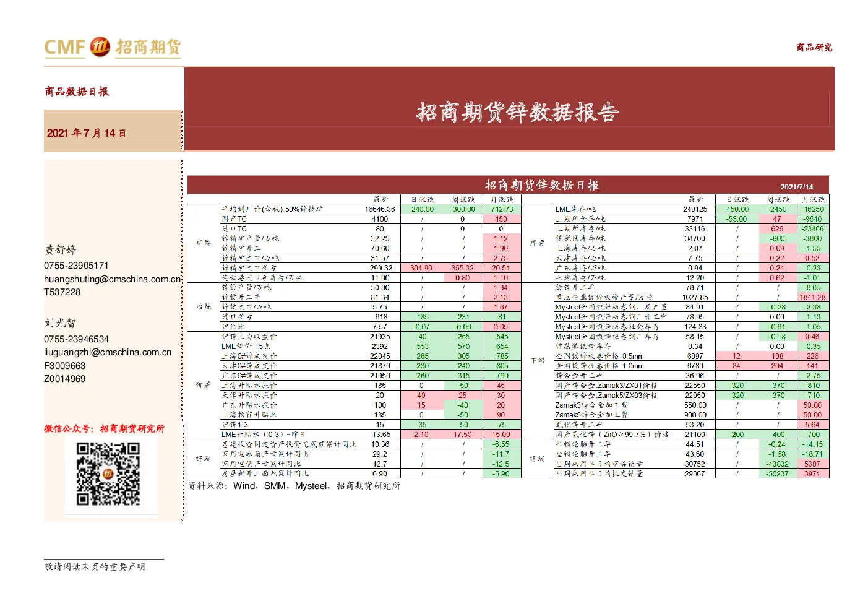868x614 pixels.
Task: Open email huangshuting@cmschina.com.cn
Action: tap(113, 279)
